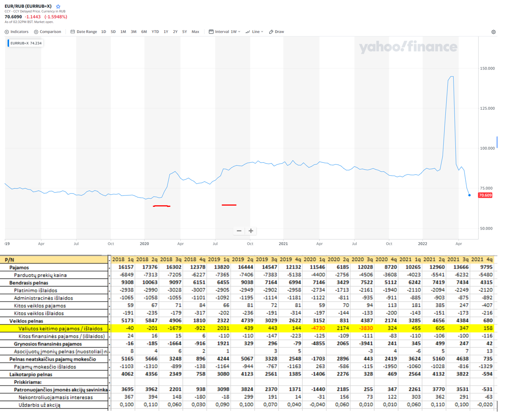Open the Date Range picker
The height and width of the screenshot is (420, 505).
pos(84,32)
